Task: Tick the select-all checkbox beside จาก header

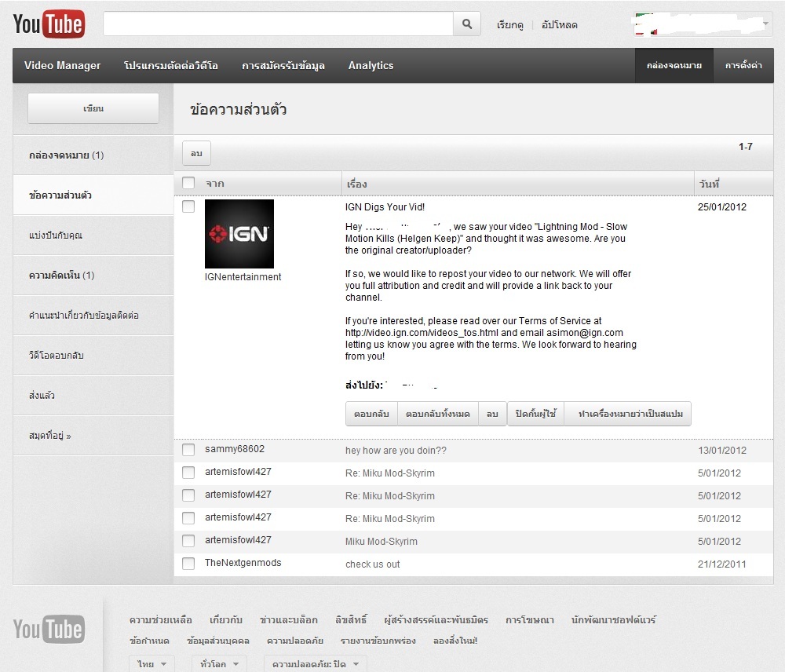Action: coord(188,183)
